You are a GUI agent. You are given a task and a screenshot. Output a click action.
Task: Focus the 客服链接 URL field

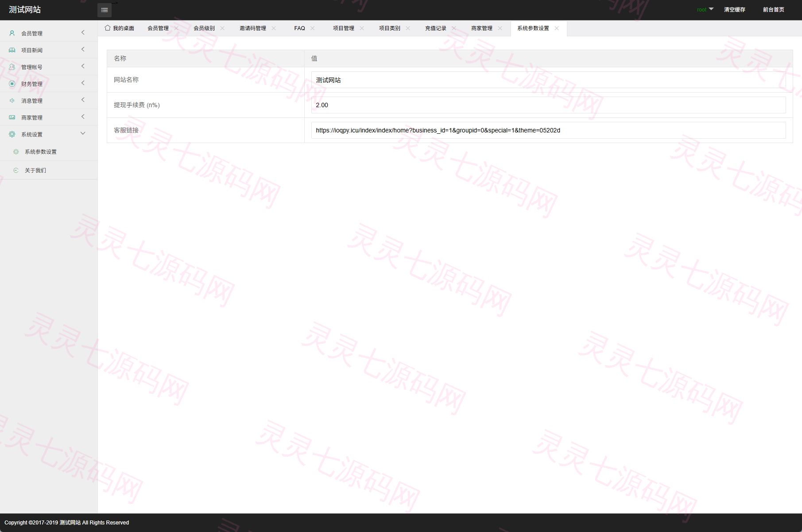tap(548, 130)
